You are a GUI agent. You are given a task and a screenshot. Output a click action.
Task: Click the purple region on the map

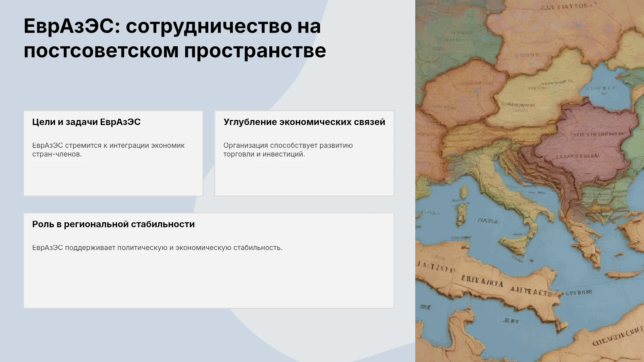(584, 141)
